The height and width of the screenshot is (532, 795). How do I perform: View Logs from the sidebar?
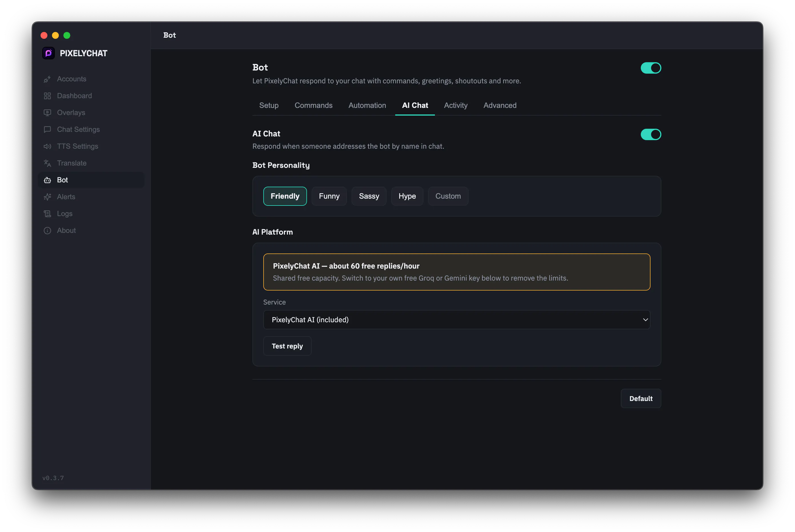tap(91, 214)
